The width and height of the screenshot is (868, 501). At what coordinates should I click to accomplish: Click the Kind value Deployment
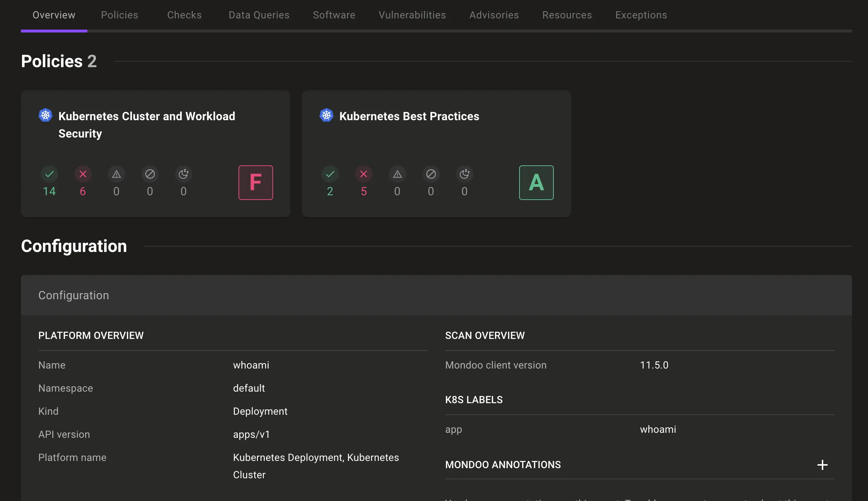(260, 411)
